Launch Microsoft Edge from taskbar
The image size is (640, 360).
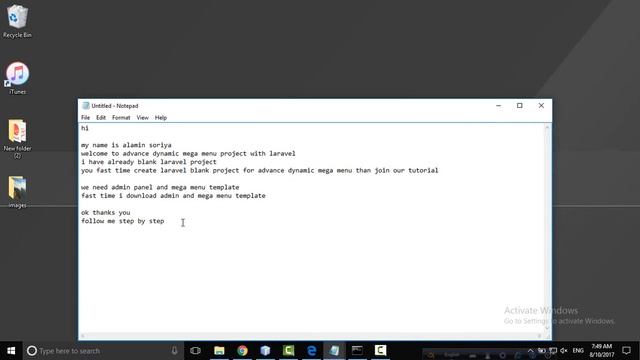point(311,351)
